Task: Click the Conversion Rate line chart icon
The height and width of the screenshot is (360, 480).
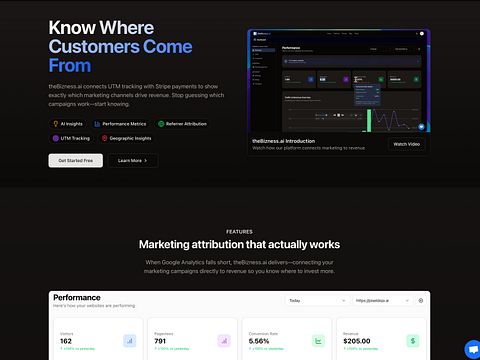Action: (318, 341)
